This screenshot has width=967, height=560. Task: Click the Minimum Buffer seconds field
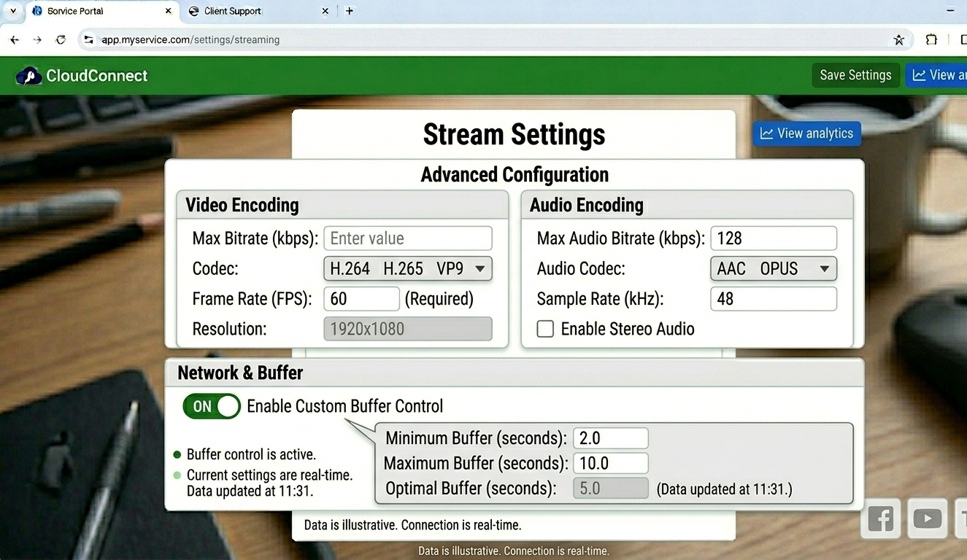coord(610,438)
